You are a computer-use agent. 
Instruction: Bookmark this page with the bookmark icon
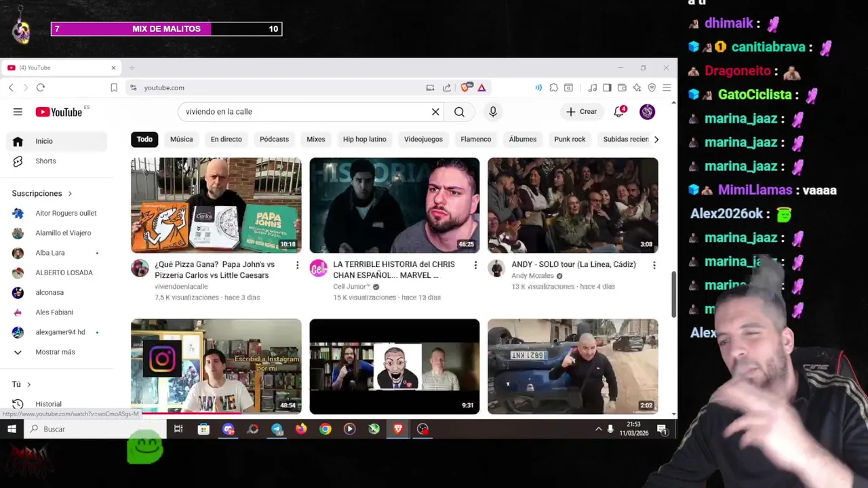114,87
